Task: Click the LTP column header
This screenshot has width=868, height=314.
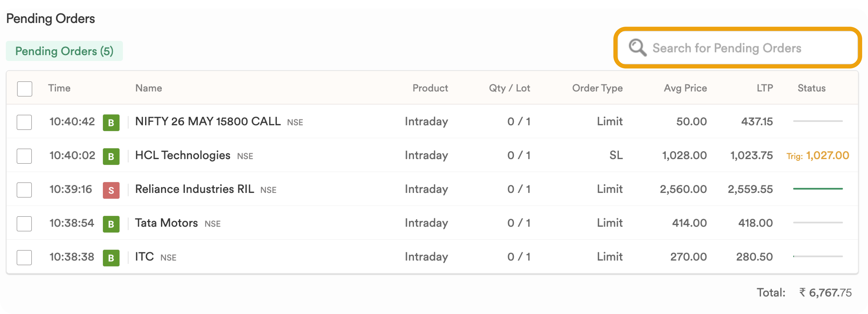Action: pyautogui.click(x=765, y=88)
